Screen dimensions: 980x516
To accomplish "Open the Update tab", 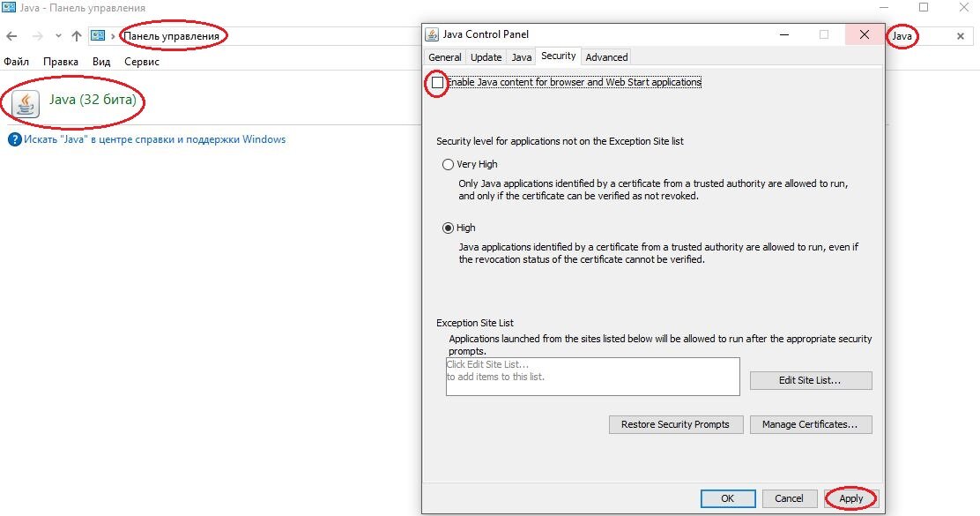I will coord(486,57).
